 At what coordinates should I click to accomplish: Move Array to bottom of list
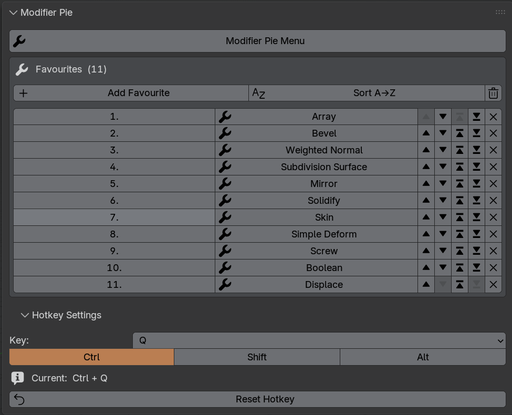point(476,117)
